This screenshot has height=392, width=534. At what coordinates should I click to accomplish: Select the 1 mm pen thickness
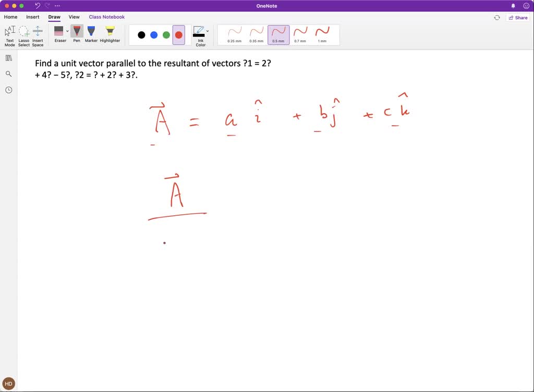click(x=323, y=34)
